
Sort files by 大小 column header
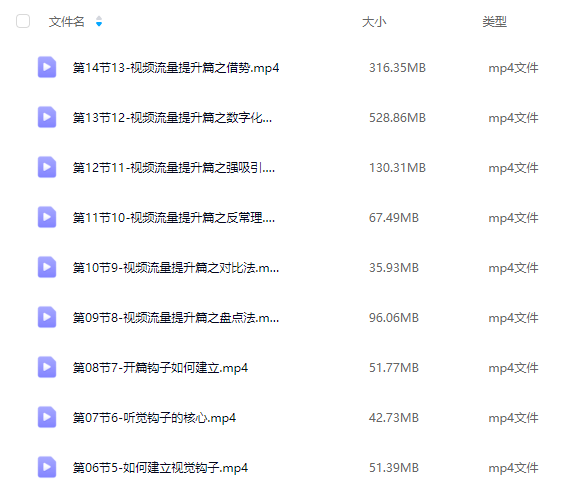pos(374,22)
